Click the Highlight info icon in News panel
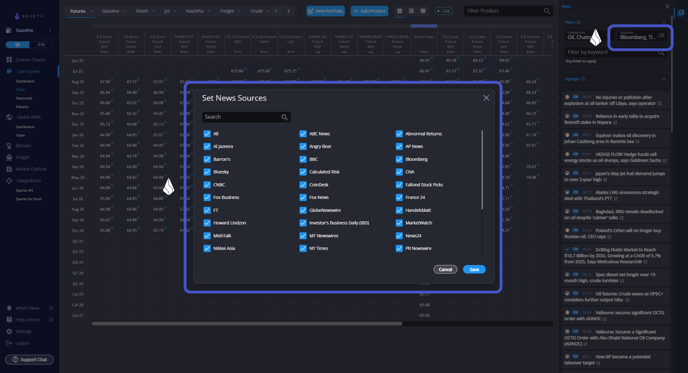 coord(583,79)
